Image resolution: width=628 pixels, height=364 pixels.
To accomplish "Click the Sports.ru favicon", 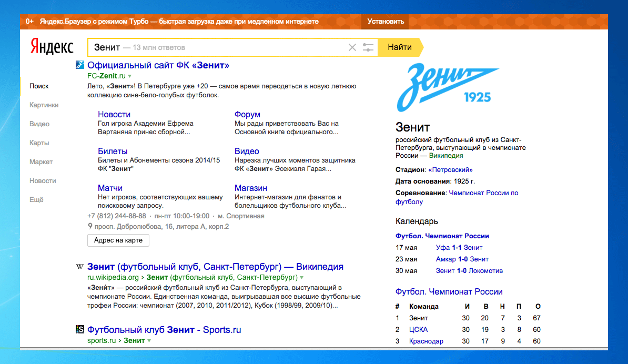I will [80, 329].
